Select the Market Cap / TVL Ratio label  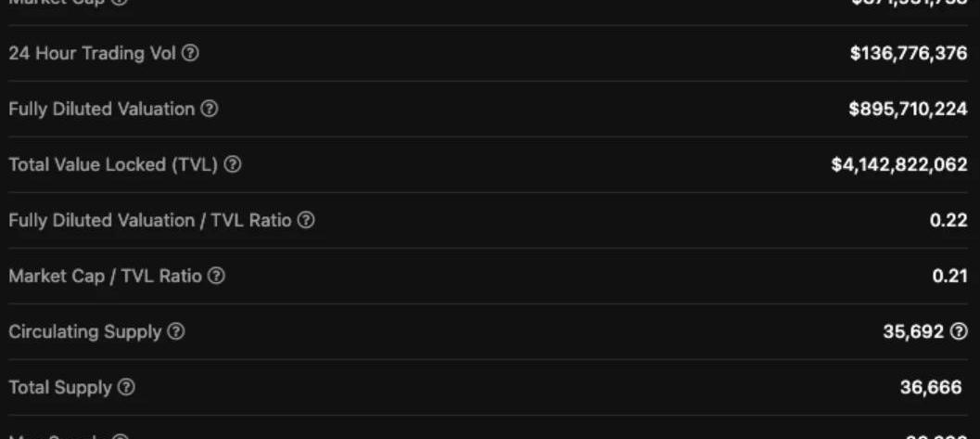pos(105,276)
